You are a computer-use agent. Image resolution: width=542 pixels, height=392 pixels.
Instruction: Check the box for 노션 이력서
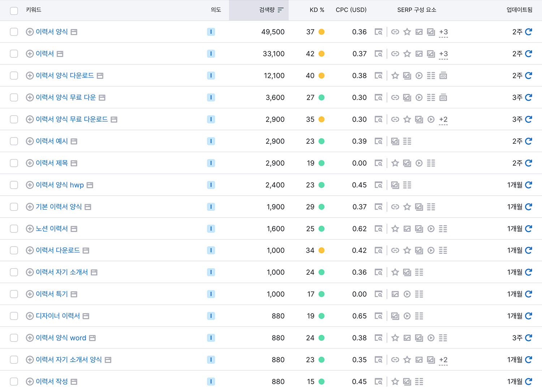point(14,228)
